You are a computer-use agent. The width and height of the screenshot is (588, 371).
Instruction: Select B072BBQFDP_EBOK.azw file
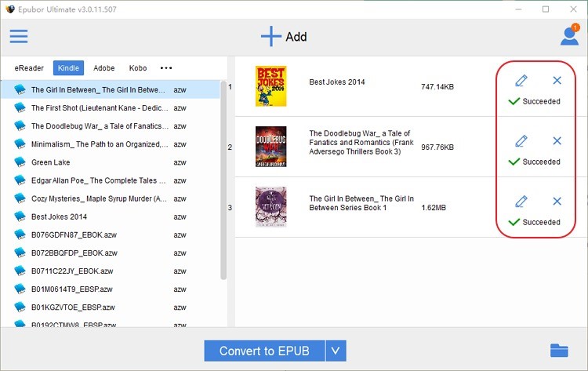click(111, 253)
